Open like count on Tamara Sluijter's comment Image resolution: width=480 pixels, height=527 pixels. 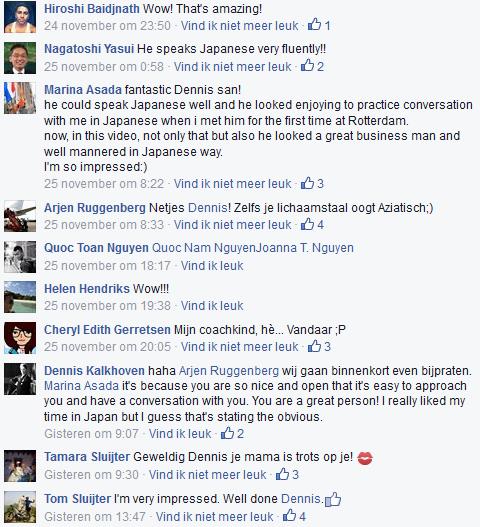pos(287,475)
